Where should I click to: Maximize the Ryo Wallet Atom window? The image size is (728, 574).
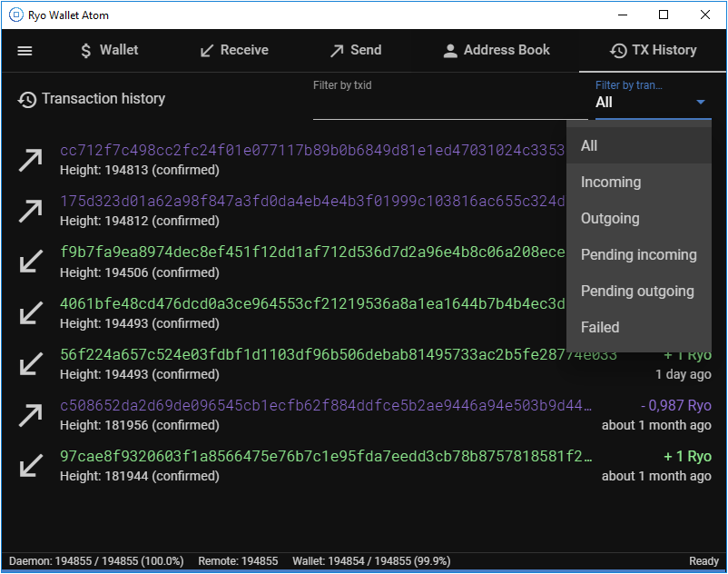click(x=664, y=15)
